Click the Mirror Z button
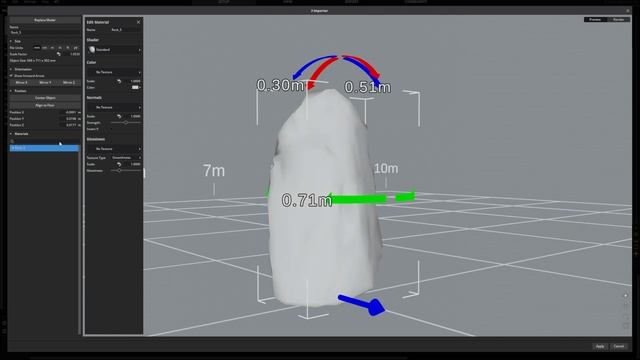Screen dimensions: 640x360 (69, 82)
